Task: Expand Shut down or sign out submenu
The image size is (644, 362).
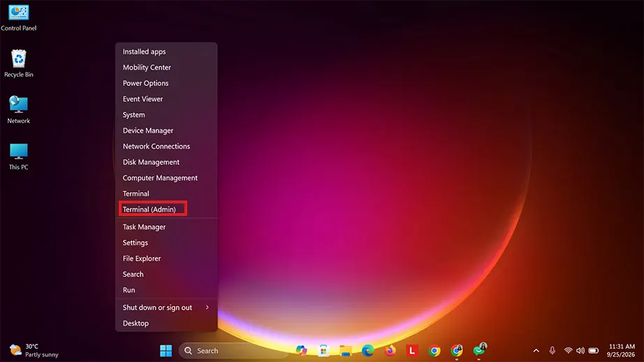Action: click(x=166, y=307)
